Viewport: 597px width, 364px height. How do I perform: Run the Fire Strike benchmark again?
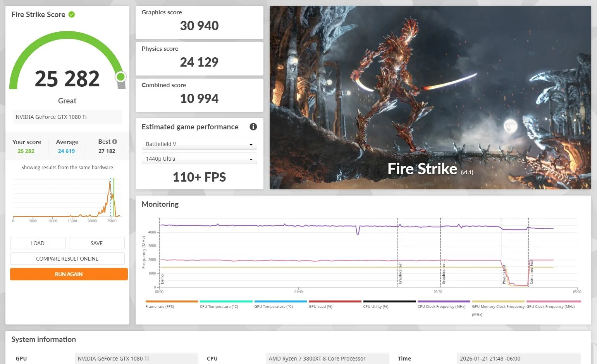pos(68,274)
